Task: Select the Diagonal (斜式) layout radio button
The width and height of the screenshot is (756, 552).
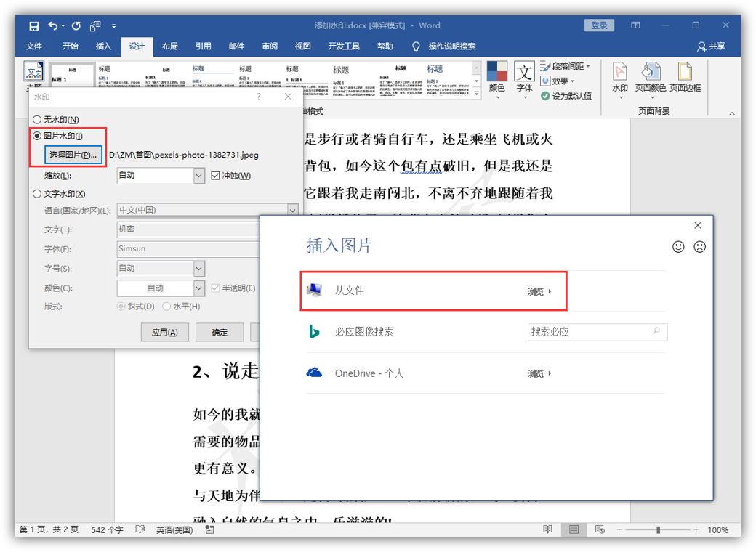Action: pos(121,307)
